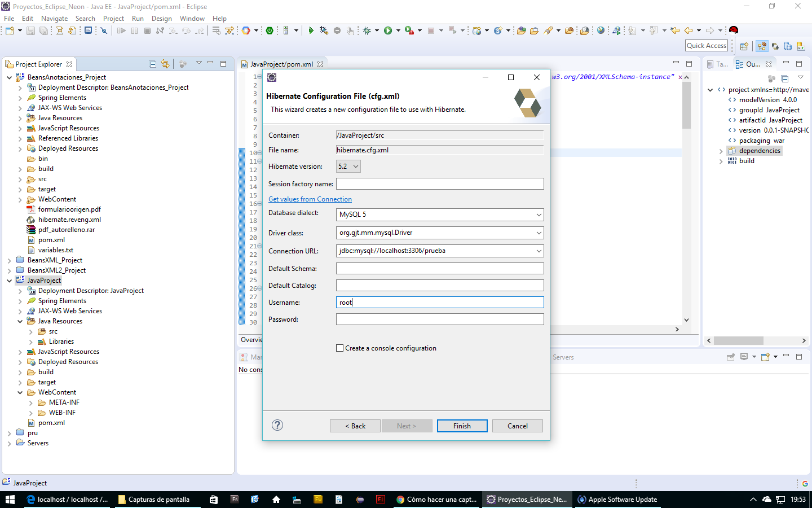Click the Password input field

point(440,319)
